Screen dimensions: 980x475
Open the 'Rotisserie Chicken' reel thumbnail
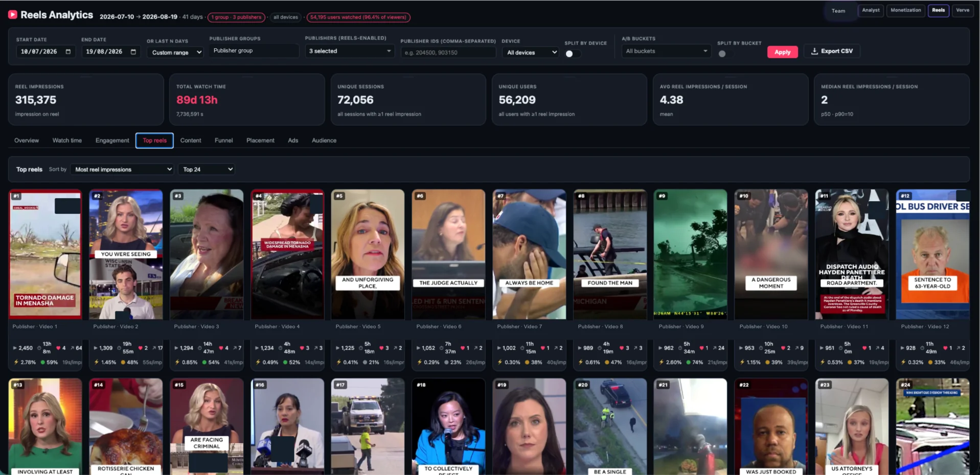(x=126, y=426)
